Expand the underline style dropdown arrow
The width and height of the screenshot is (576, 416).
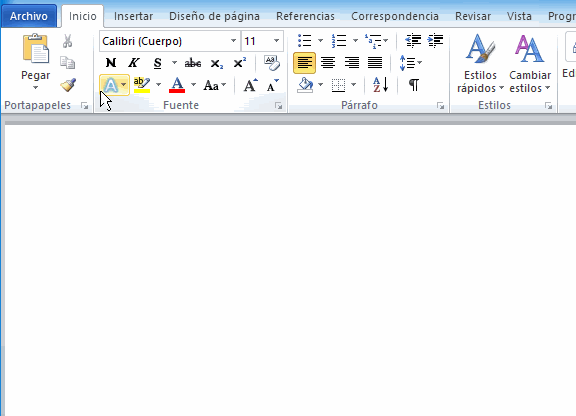pos(174,63)
